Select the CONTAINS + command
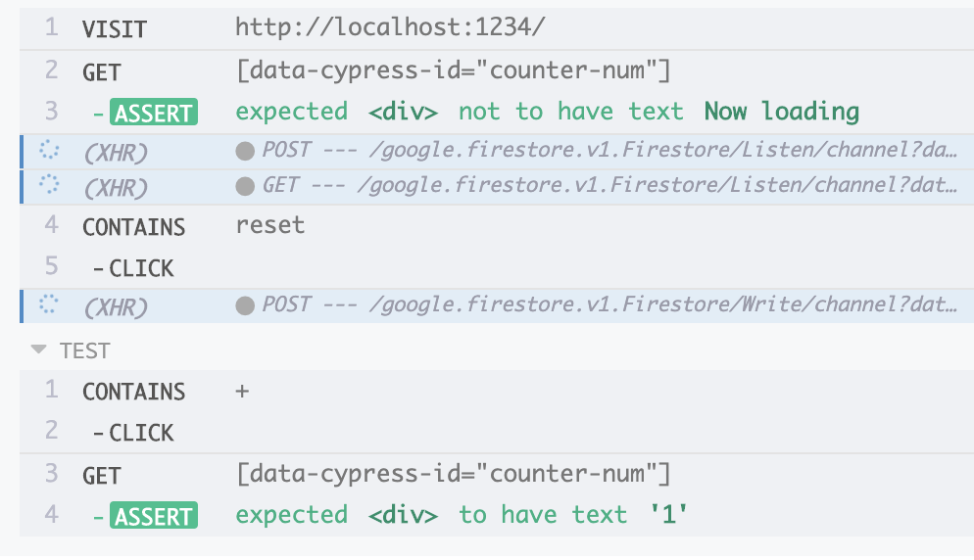 pos(497,392)
